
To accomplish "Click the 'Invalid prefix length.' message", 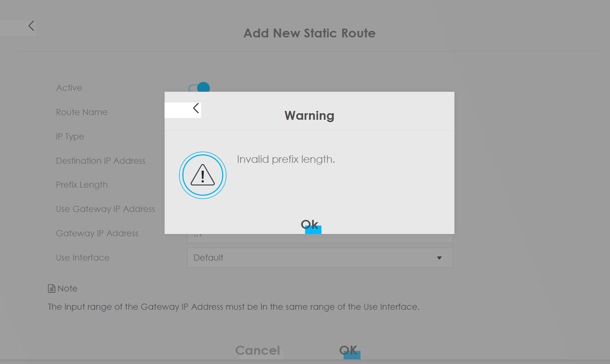I will tap(286, 160).
